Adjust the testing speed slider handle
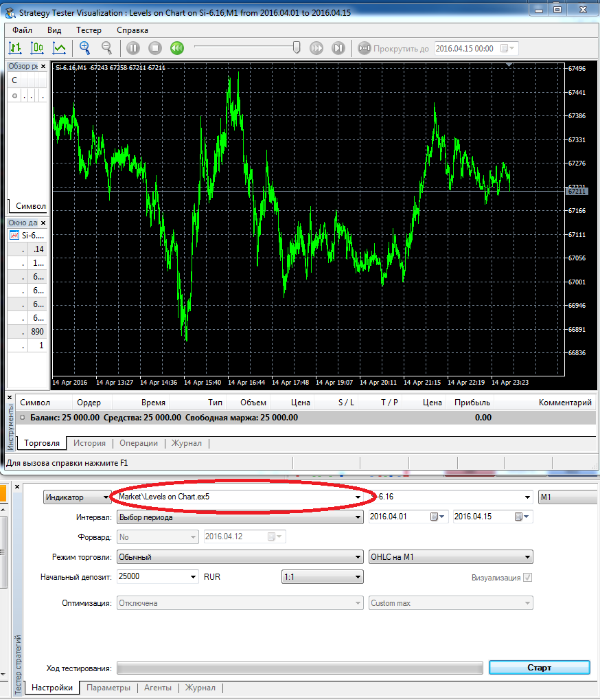The width and height of the screenshot is (600, 700). point(297,47)
